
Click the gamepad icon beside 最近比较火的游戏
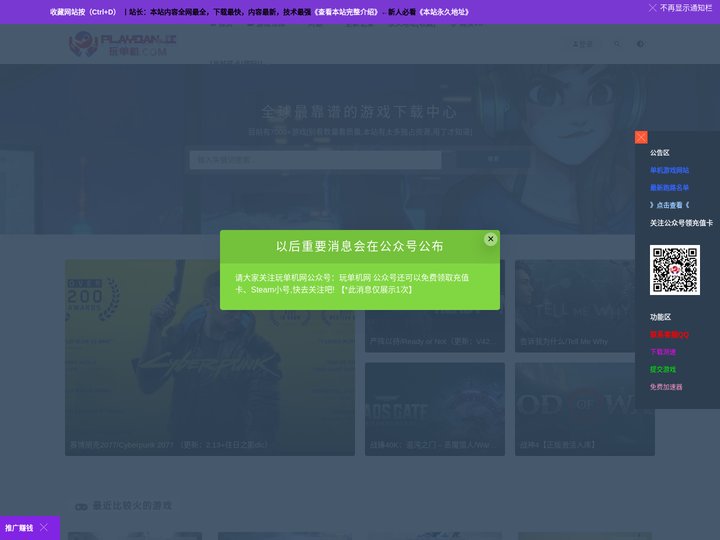81,506
